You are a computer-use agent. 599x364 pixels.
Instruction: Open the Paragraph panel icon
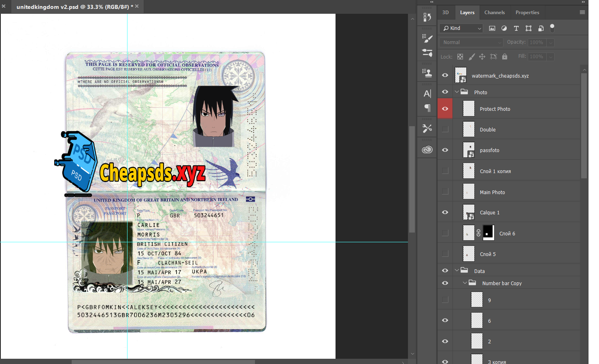427,108
